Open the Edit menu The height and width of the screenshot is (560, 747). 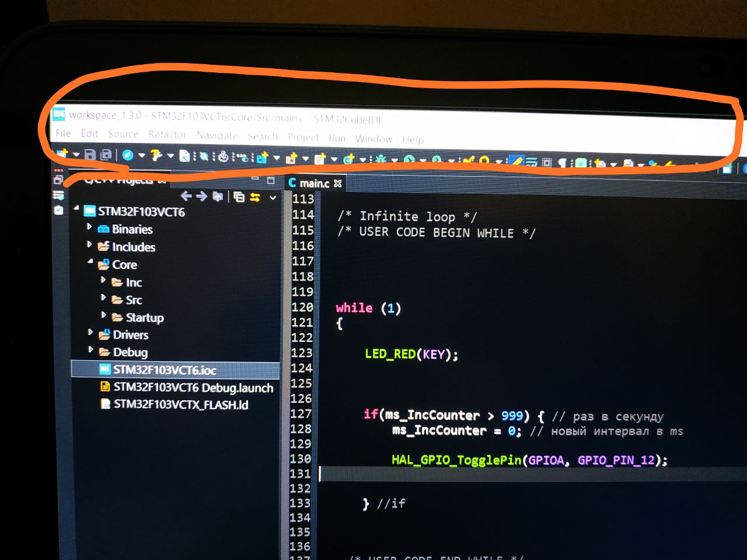[89, 134]
